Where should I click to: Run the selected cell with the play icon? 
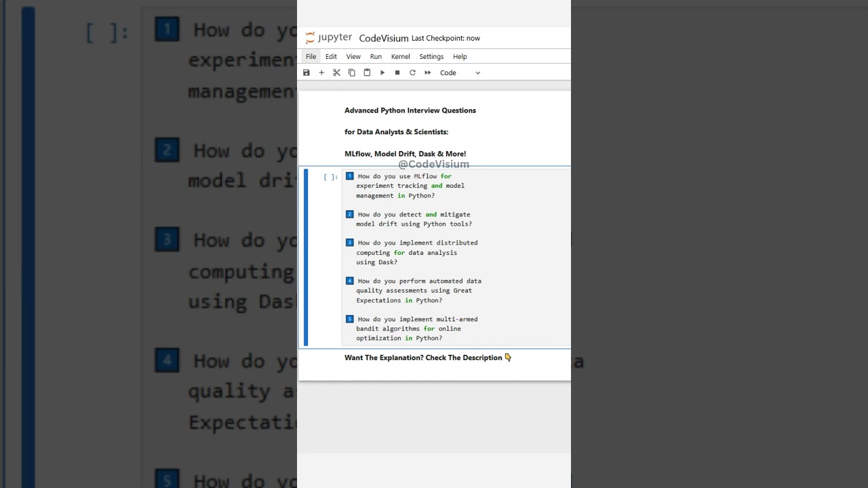pyautogui.click(x=382, y=73)
